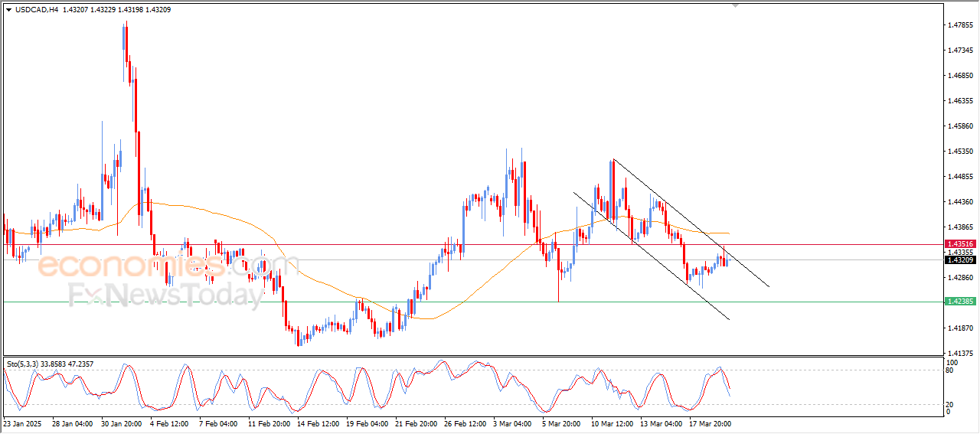Click the 1.44360 price axis label
980x434 pixels.
pos(960,202)
